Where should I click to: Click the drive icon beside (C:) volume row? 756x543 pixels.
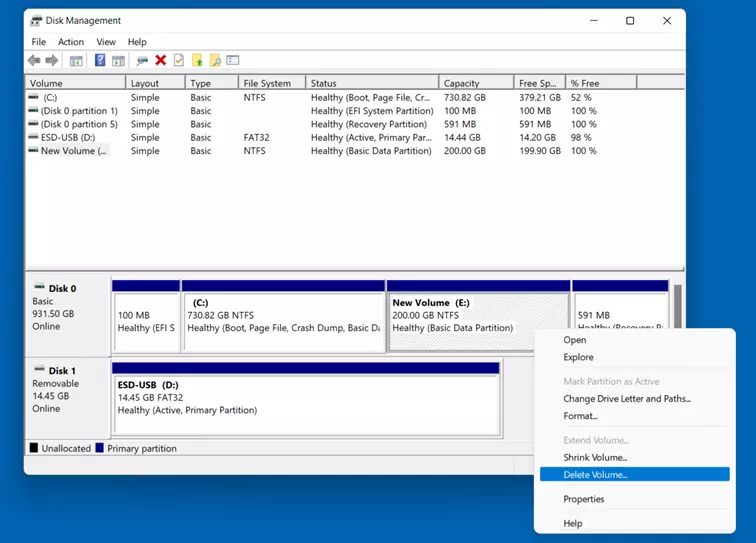click(33, 97)
